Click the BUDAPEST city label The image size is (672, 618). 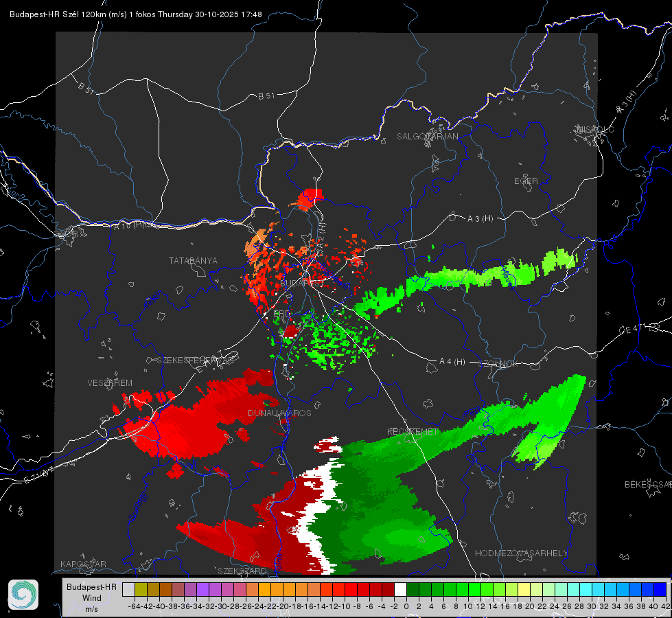(302, 284)
